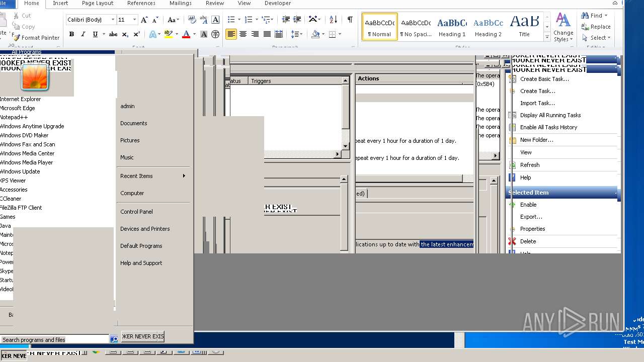This screenshot has height=362, width=644.
Task: Decrease paragraph indent
Action: pos(286,20)
